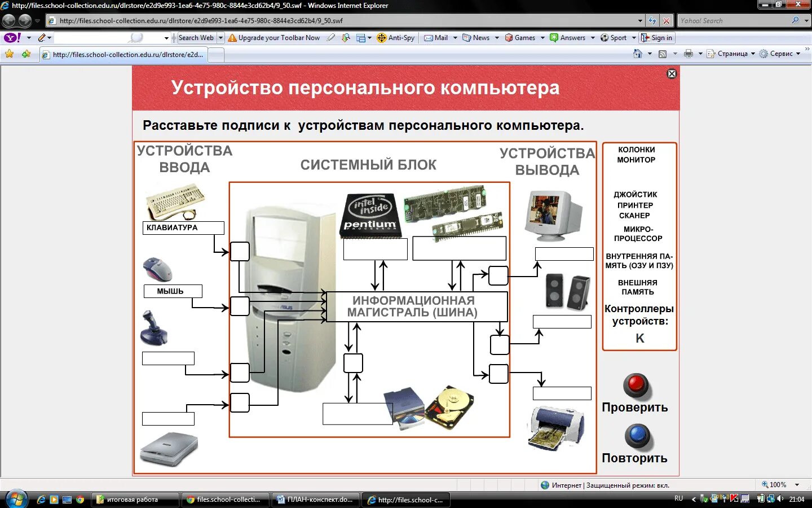Close the Flash lesson with the X icon
Image resolution: width=812 pixels, height=508 pixels.
[672, 73]
